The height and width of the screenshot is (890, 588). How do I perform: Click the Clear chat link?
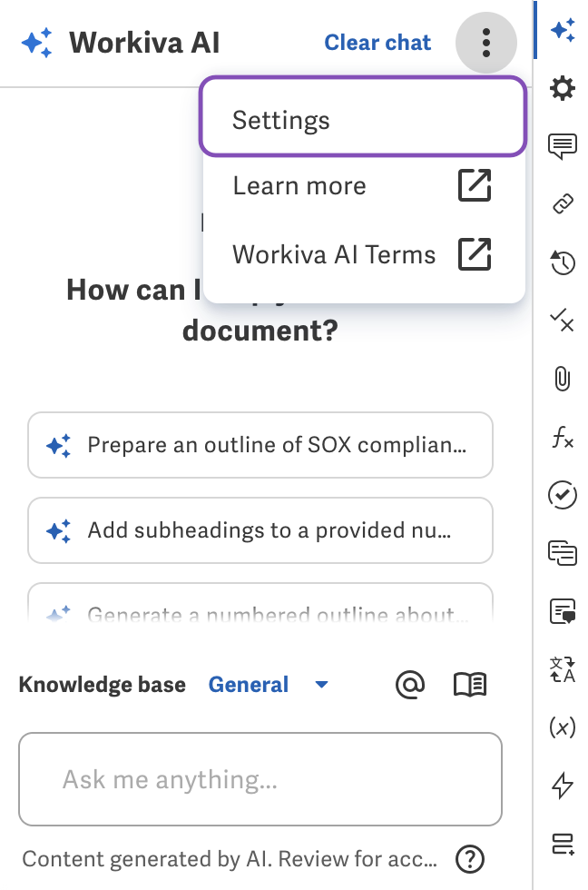point(377,42)
